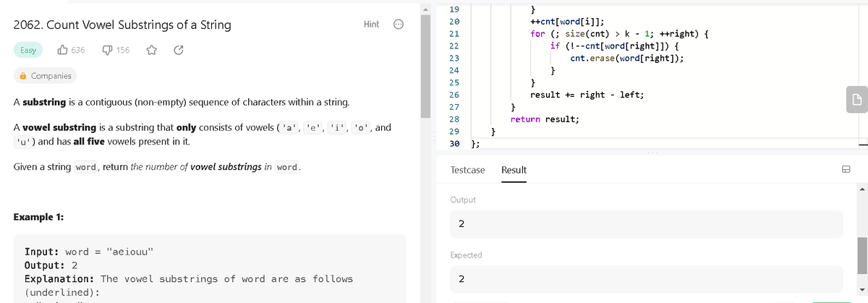Viewport: 868px width, 303px height.
Task: Click the 'result += right - left;' line
Action: pyautogui.click(x=587, y=95)
